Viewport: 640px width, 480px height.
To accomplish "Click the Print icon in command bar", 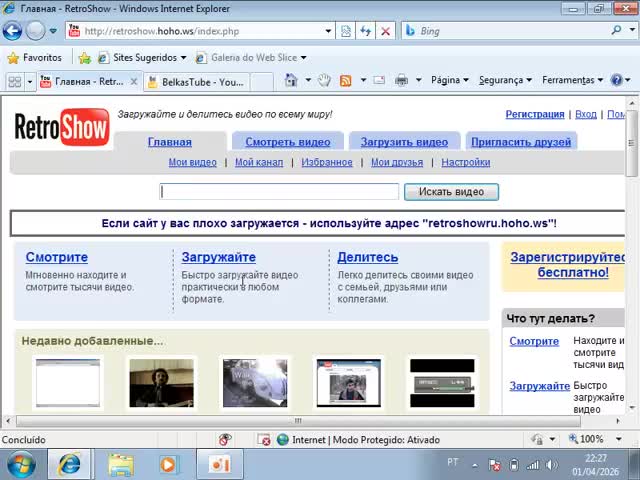I will click(401, 80).
